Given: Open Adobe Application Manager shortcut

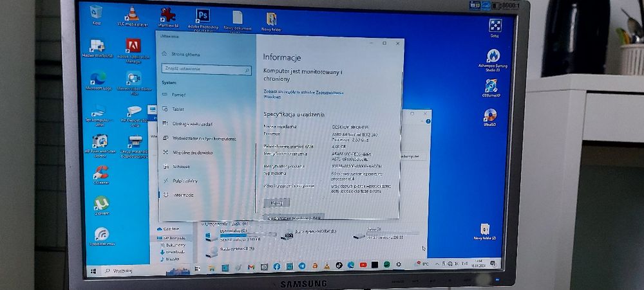Looking at the screenshot, I should point(133,50).
